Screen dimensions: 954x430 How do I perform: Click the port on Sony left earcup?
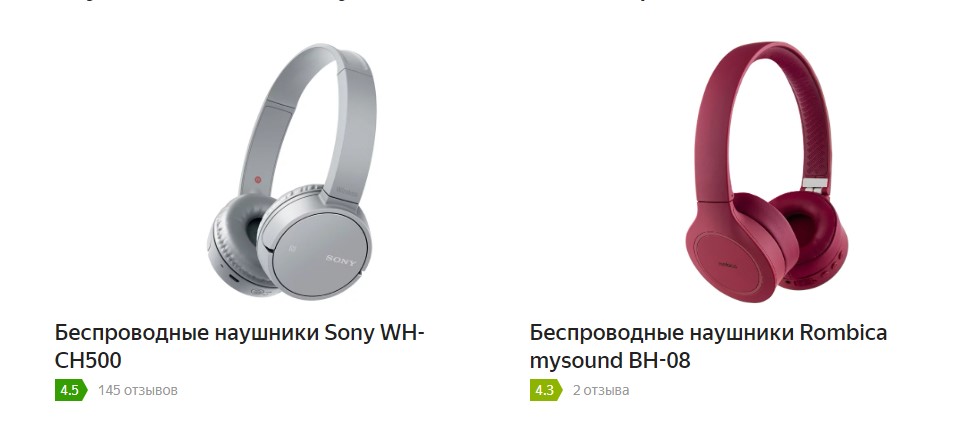click(x=234, y=279)
